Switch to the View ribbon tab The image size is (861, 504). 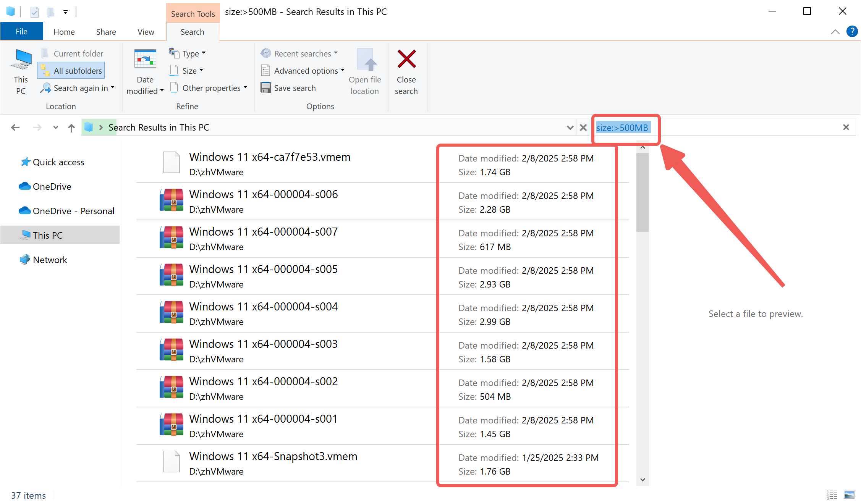pyautogui.click(x=146, y=32)
